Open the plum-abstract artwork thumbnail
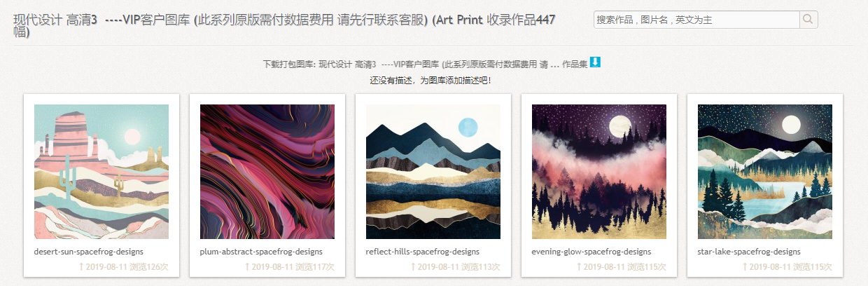 (267, 172)
